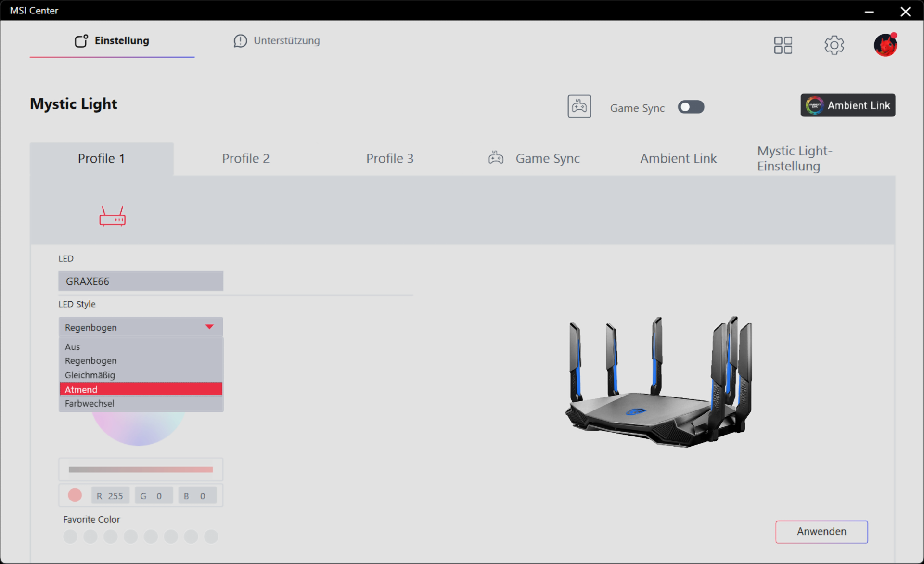Screen dimensions: 924x564
Task: Adjust the red brightness slider bar
Action: 141,469
